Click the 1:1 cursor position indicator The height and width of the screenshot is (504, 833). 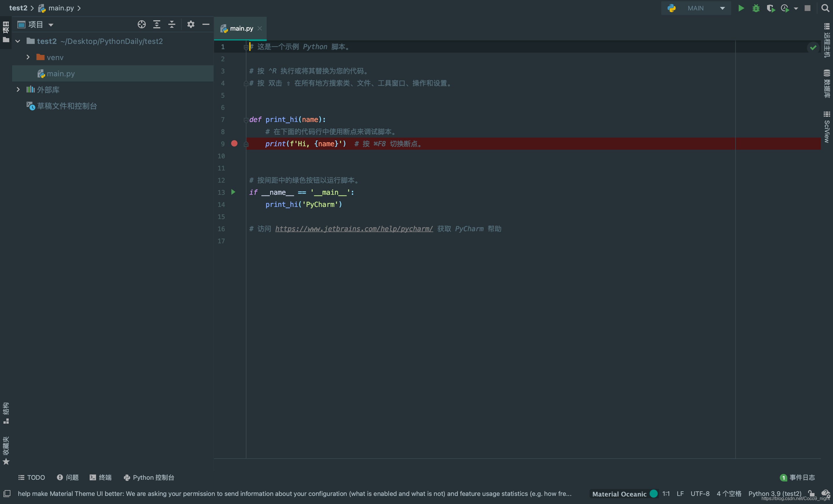[666, 494]
